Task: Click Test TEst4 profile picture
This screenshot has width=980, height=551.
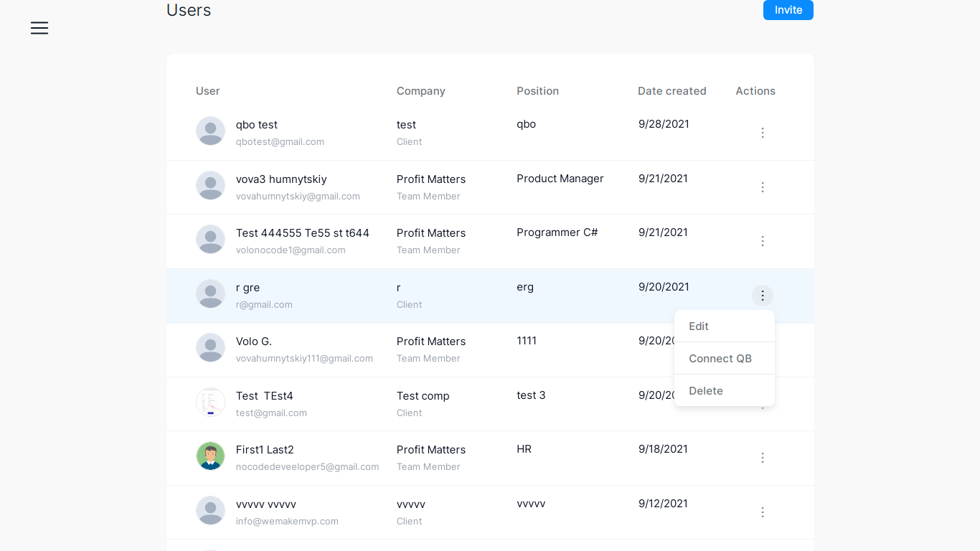Action: 210,402
